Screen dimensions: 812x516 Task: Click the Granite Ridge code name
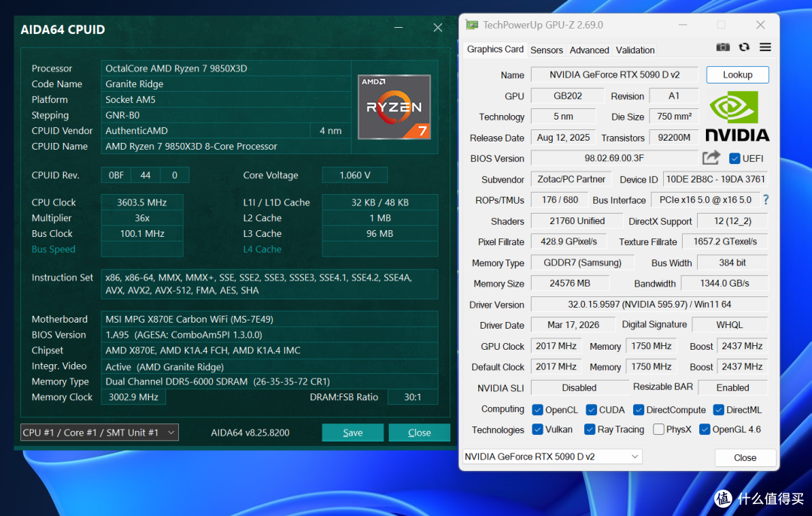point(134,84)
